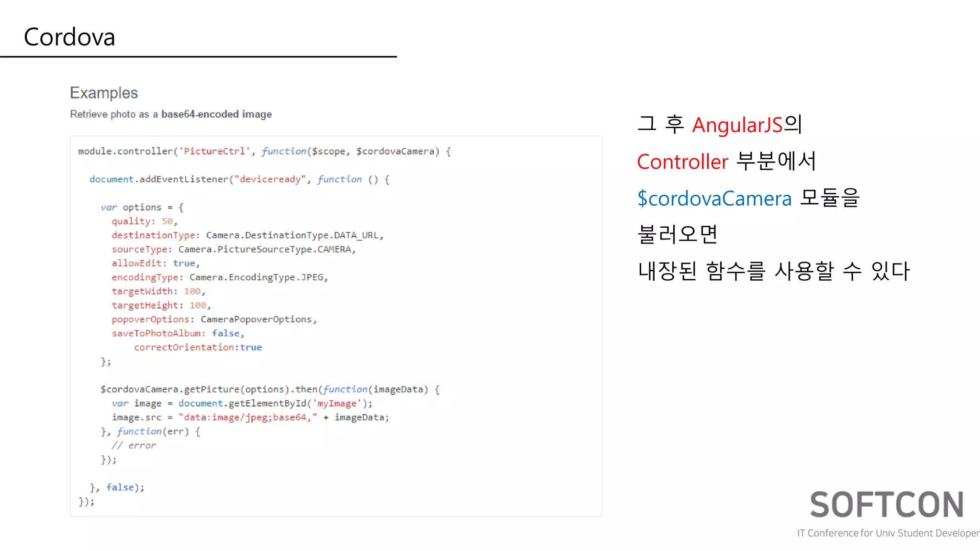Click the red Controller word
Viewport: 980px width, 551px height.
pyautogui.click(x=683, y=162)
